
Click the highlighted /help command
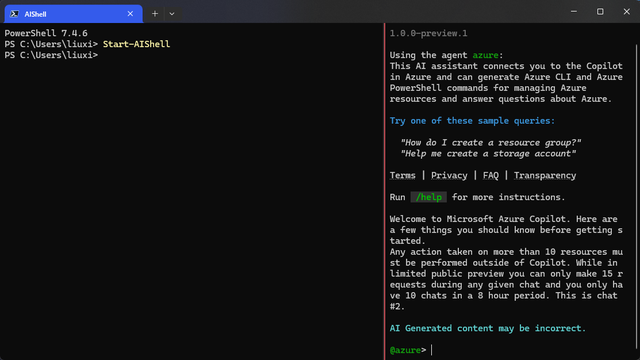point(429,197)
